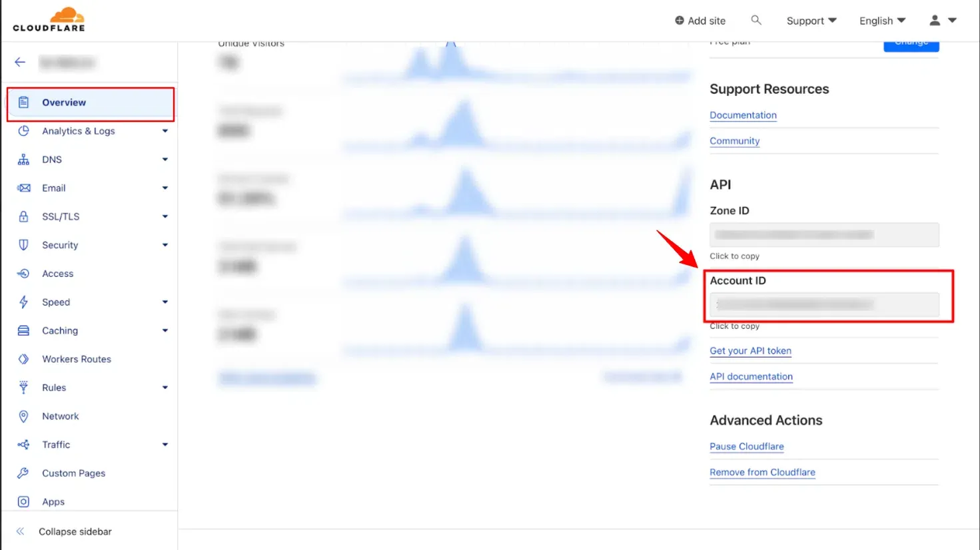Expand the Rules submenu arrow
980x550 pixels.
pyautogui.click(x=165, y=388)
